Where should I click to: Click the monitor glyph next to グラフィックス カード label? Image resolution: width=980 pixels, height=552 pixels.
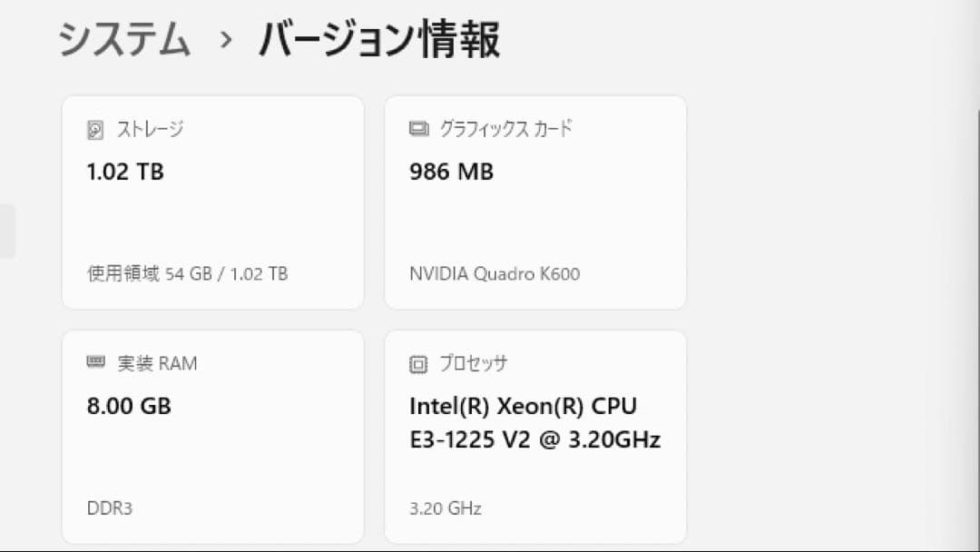point(417,129)
